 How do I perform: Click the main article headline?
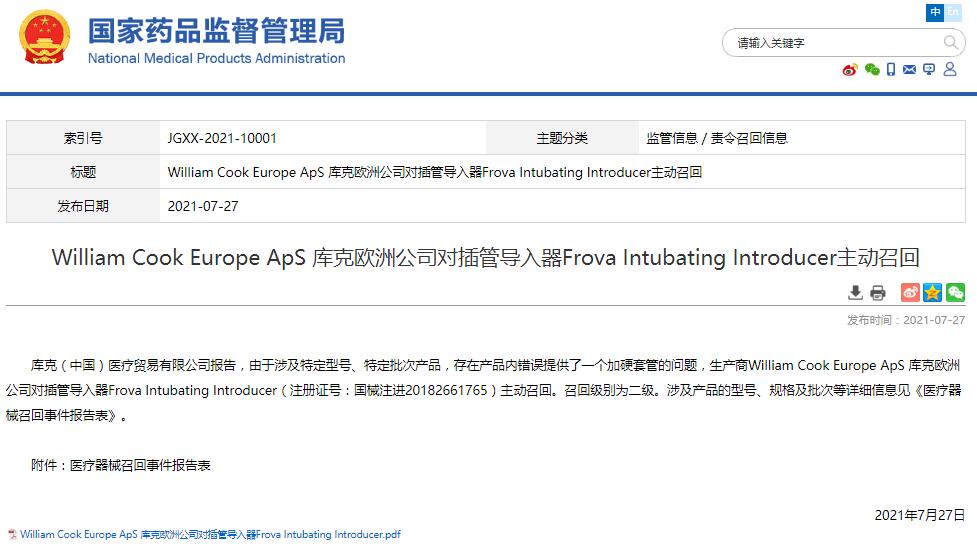coord(485,257)
